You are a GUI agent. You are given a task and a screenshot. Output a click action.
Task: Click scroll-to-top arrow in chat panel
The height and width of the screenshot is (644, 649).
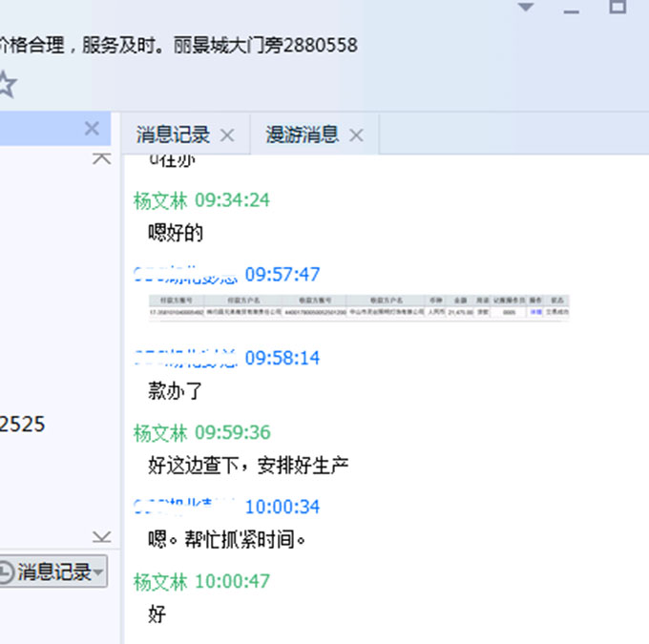pyautogui.click(x=101, y=158)
